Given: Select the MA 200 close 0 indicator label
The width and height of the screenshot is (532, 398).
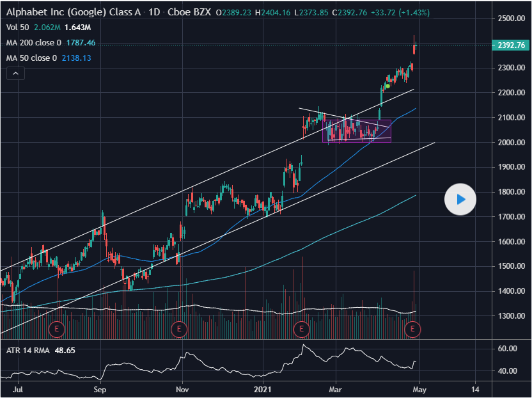Looking at the screenshot, I should [34, 43].
